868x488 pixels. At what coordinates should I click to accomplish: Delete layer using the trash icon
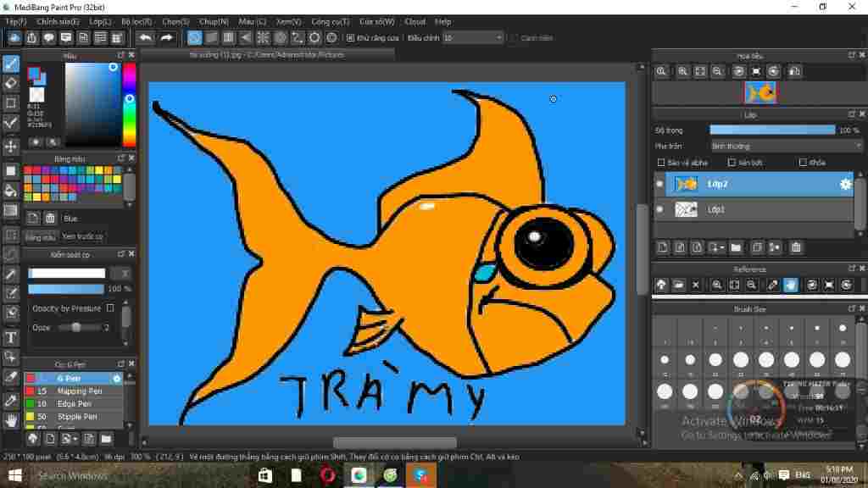tap(796, 247)
